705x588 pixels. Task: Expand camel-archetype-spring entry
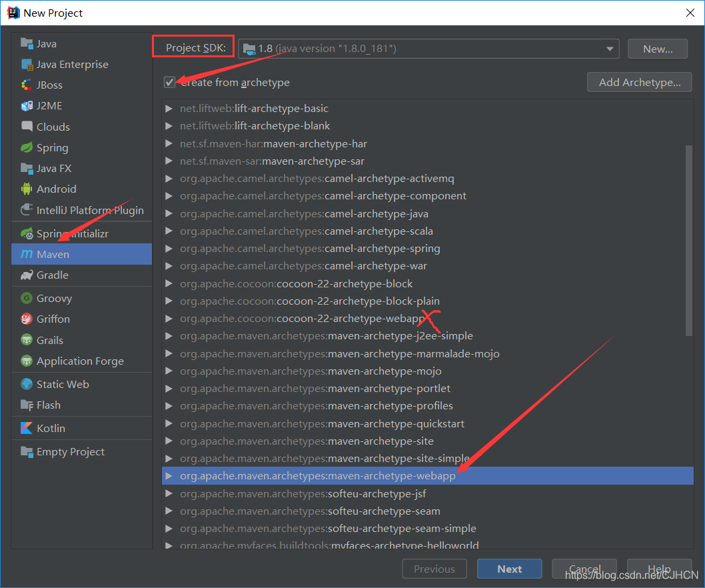[x=169, y=249]
